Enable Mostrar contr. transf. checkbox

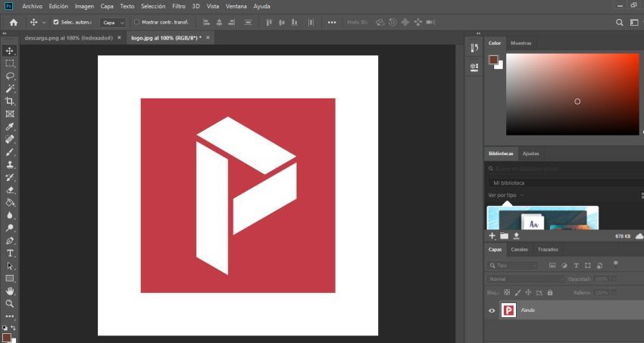[137, 22]
